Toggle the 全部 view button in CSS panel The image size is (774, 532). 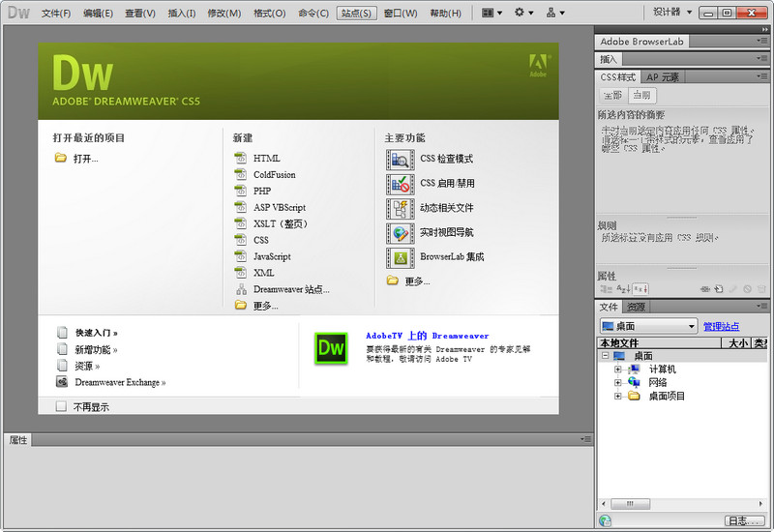click(x=612, y=95)
